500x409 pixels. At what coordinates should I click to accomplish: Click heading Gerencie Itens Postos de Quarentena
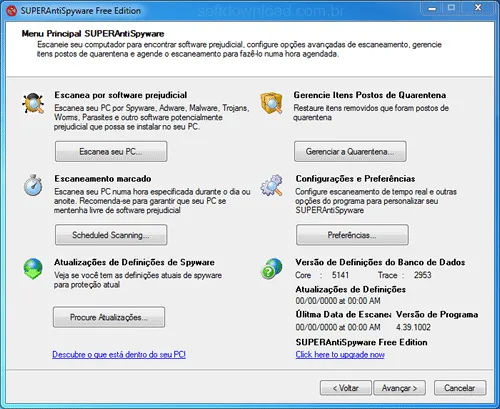(x=370, y=95)
